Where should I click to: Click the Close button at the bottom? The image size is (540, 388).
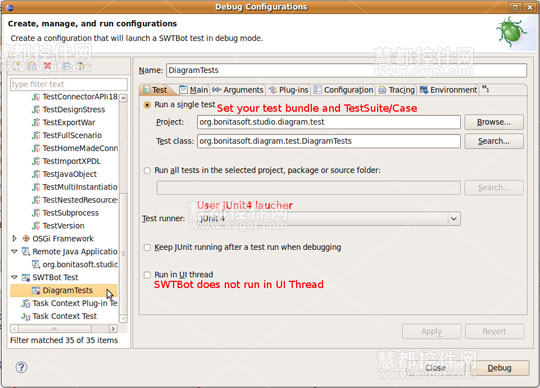click(x=436, y=368)
